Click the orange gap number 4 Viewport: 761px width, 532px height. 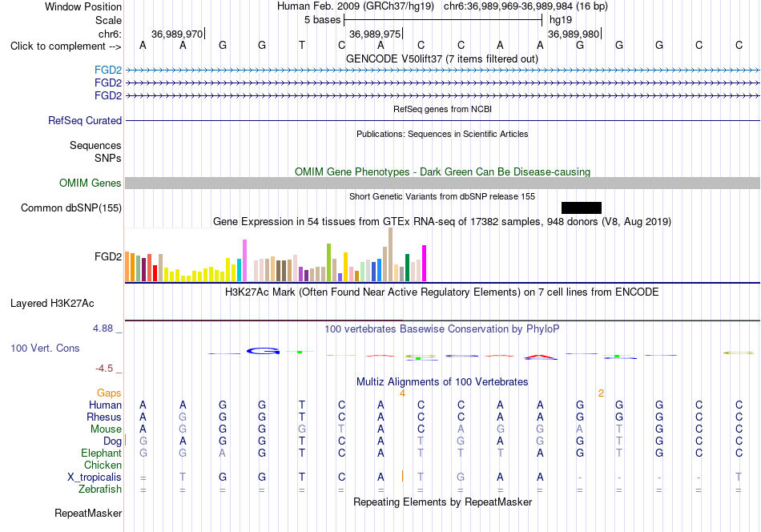402,393
